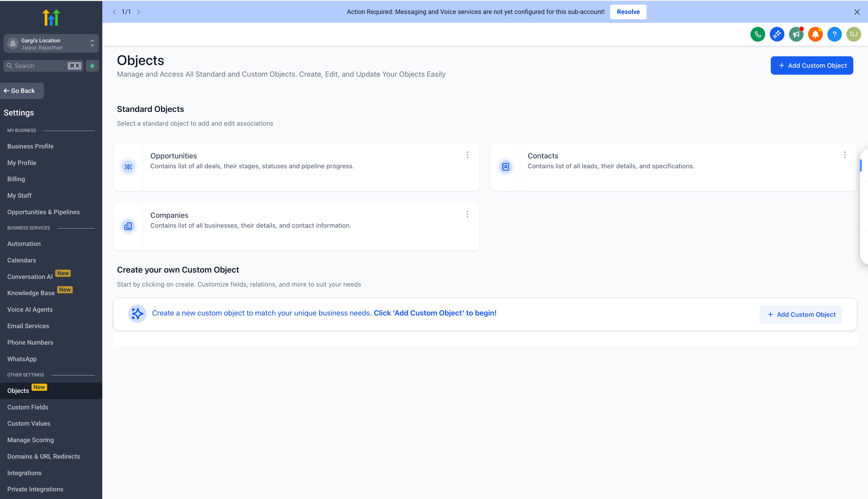Open the Contacts kebab menu
Screen dimensions: 868x499
tap(845, 155)
